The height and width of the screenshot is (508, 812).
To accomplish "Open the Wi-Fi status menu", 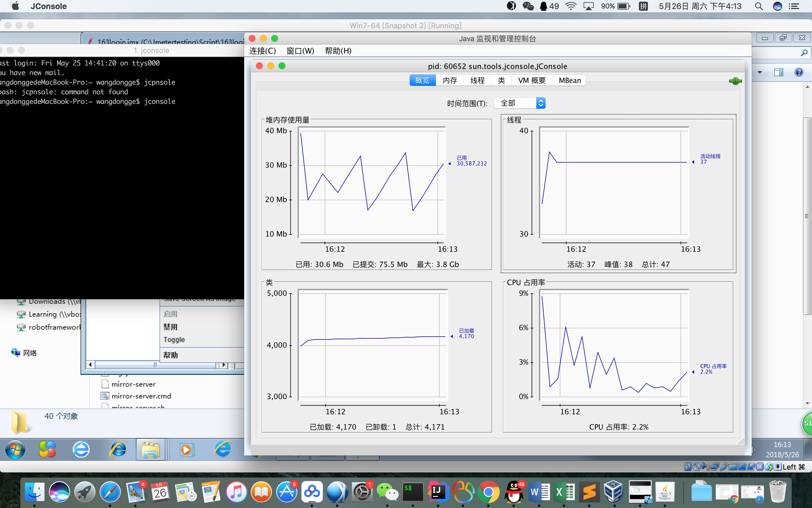I will point(571,6).
